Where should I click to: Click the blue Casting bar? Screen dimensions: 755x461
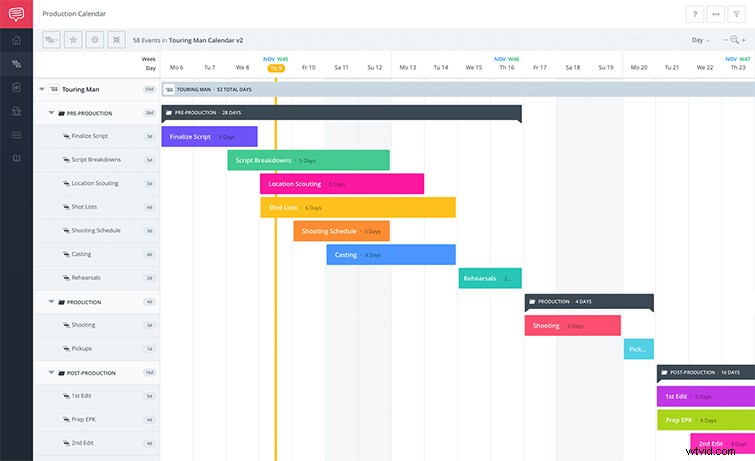click(391, 254)
